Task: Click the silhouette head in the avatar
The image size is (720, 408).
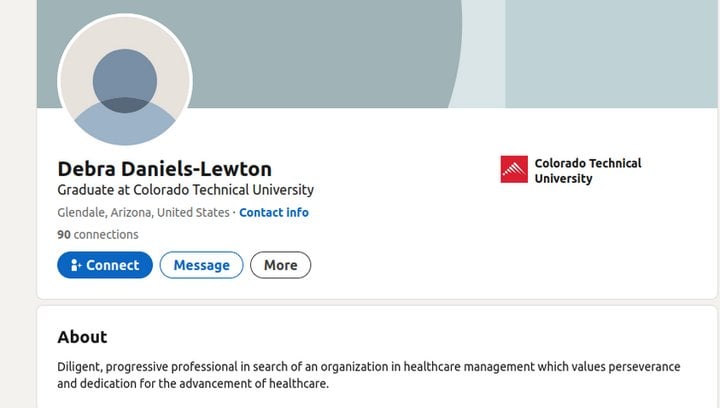Action: [125, 80]
